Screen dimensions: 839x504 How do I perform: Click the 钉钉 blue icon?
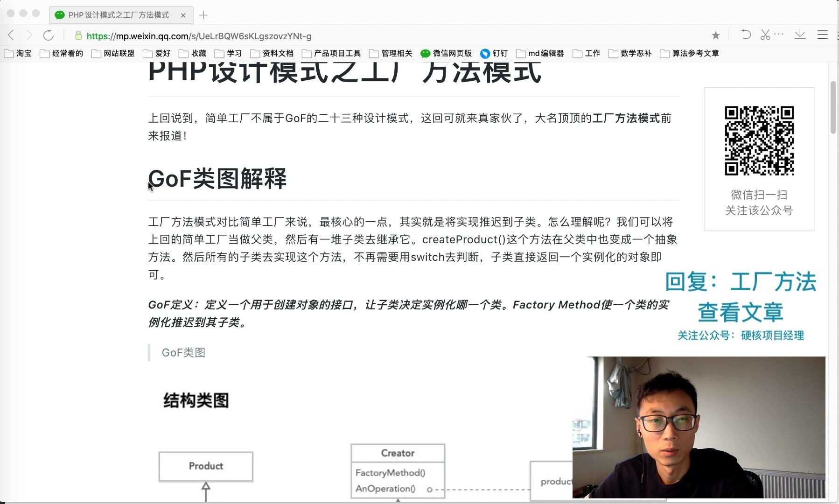coord(485,53)
